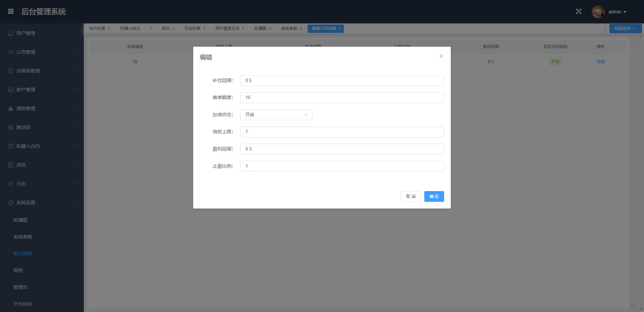Click the 交易所管理 sidebar icon
The width and height of the screenshot is (644, 312).
coord(10,71)
